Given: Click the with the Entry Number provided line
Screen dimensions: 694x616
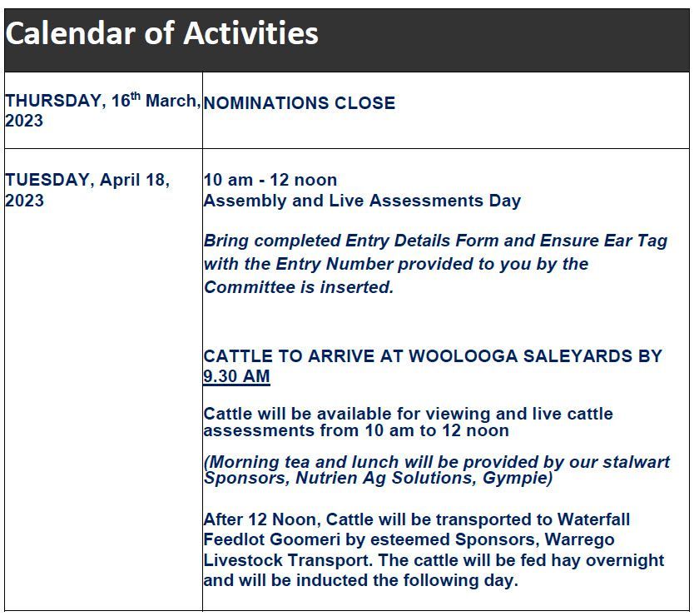Looking at the screenshot, I should [x=396, y=264].
